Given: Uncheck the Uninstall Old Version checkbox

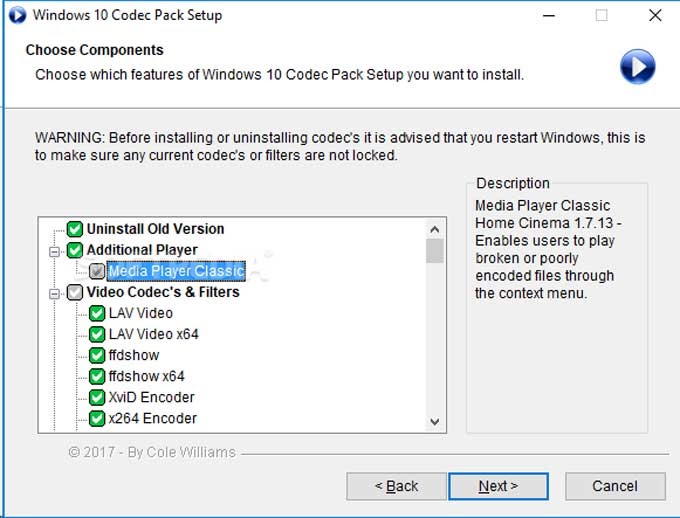Looking at the screenshot, I should [75, 229].
